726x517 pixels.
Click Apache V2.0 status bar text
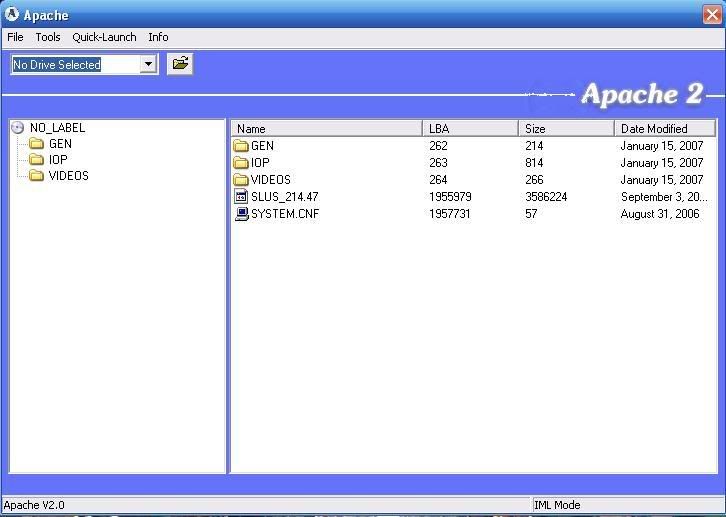coord(34,505)
